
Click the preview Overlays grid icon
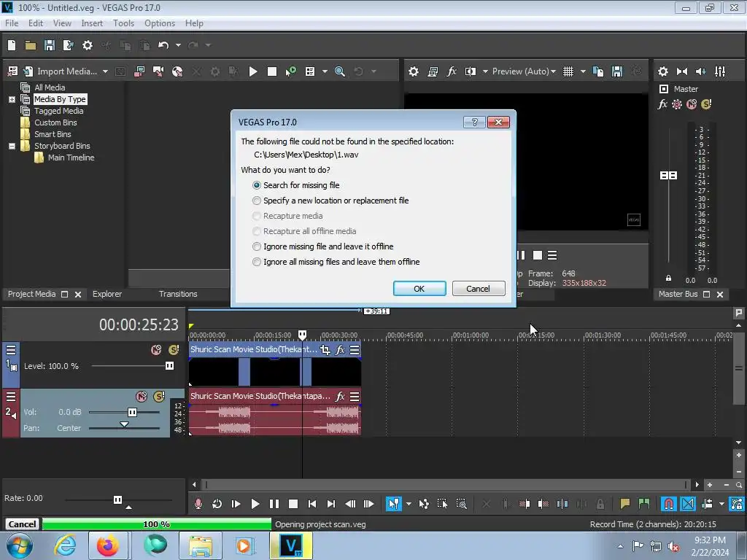pos(568,71)
